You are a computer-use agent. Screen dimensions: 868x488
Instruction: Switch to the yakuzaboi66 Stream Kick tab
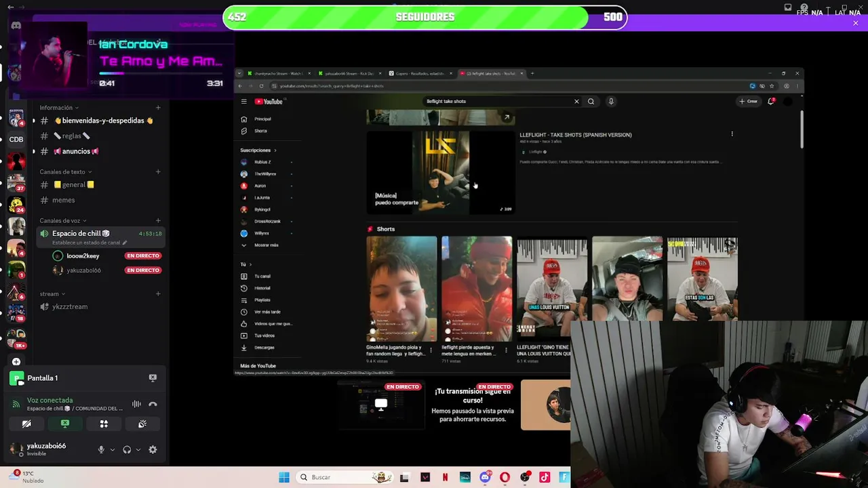pos(349,73)
